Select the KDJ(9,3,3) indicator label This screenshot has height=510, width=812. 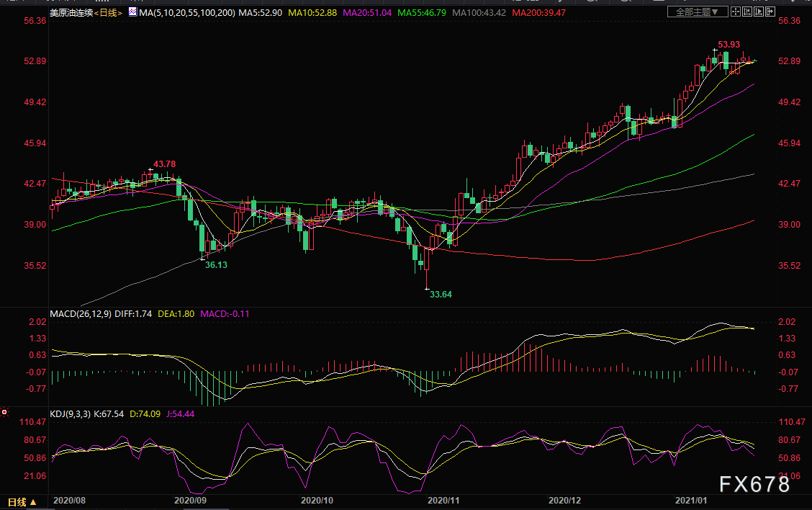(70, 413)
